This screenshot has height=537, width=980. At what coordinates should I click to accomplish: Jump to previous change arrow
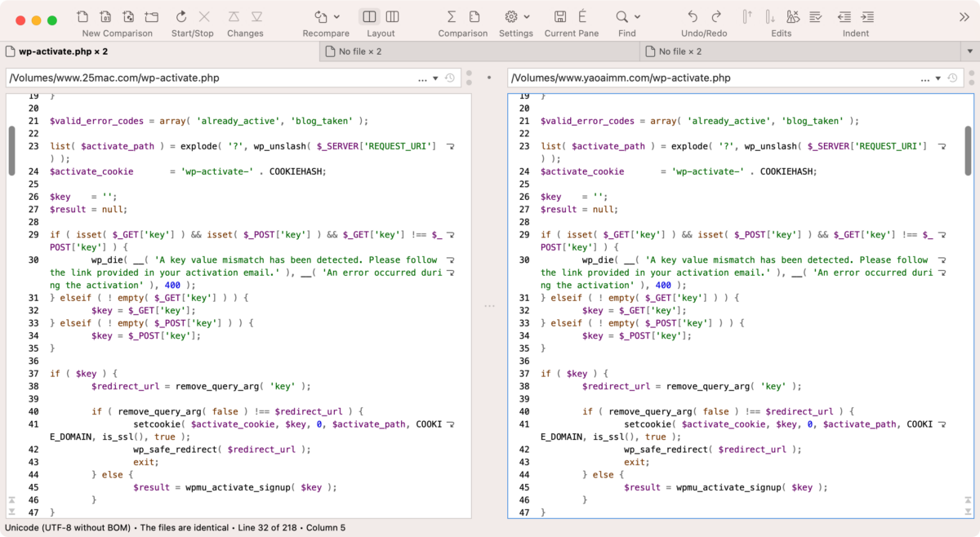click(x=234, y=16)
